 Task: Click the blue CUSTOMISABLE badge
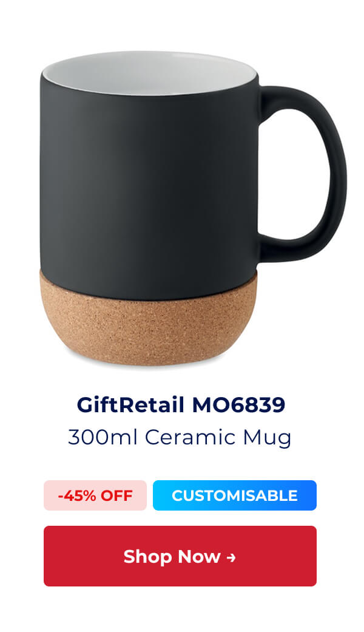(235, 495)
